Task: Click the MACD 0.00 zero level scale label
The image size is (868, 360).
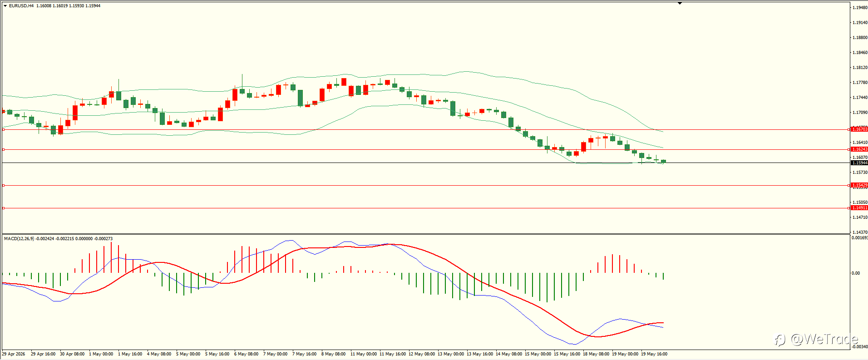Action: (x=855, y=273)
